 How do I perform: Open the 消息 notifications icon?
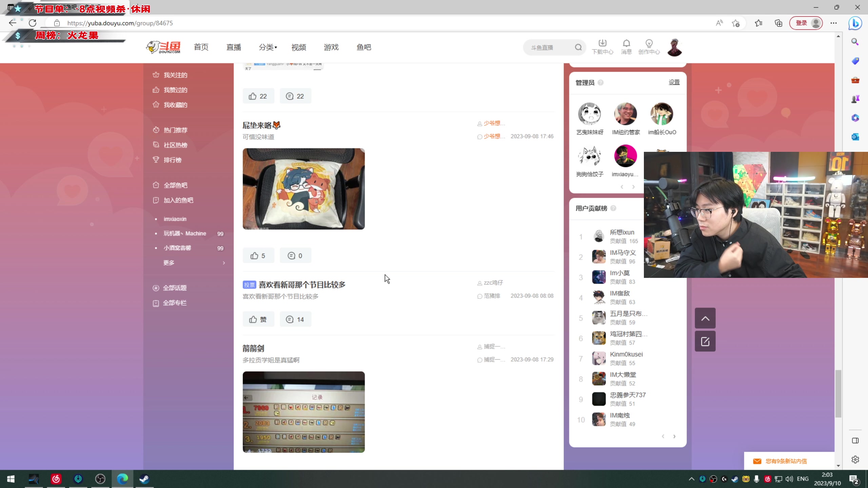[626, 47]
